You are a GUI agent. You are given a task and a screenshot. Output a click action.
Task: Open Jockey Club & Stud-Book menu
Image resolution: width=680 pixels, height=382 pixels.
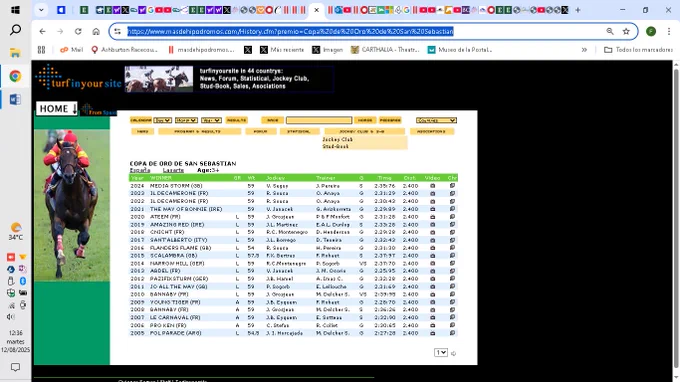(x=364, y=131)
